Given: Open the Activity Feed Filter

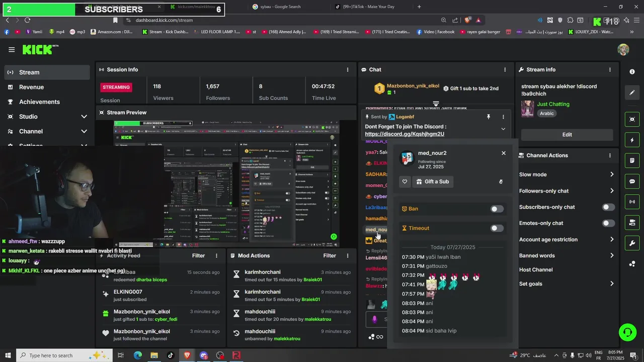Looking at the screenshot, I should click(x=199, y=255).
